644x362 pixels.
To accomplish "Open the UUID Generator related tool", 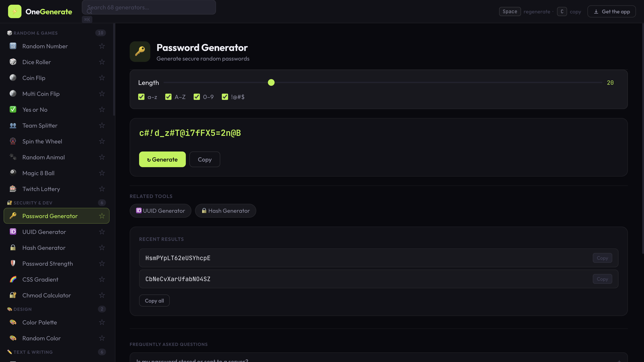I will coord(160,210).
